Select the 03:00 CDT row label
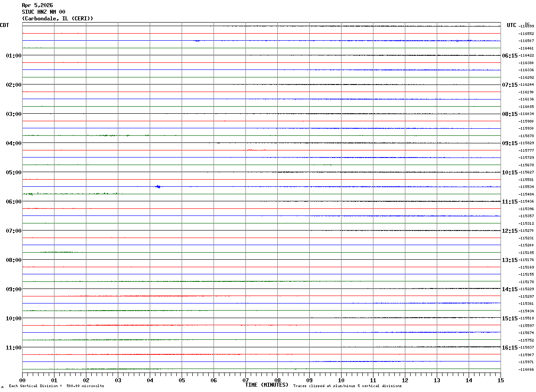This screenshot has height=392, width=536. point(14,114)
